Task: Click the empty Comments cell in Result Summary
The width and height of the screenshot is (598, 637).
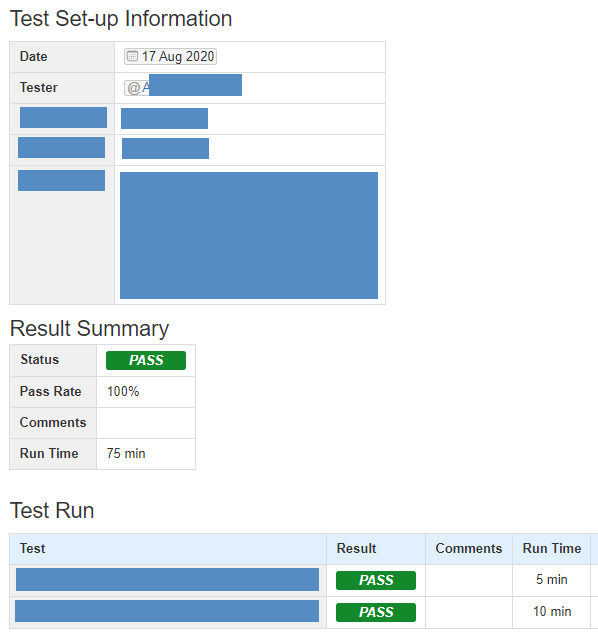Action: [x=146, y=423]
